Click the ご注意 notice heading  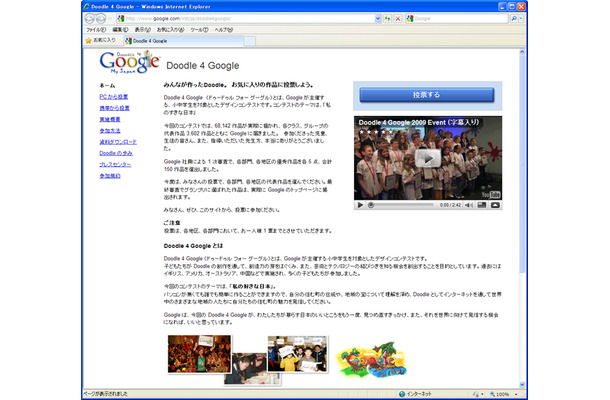coord(172,223)
